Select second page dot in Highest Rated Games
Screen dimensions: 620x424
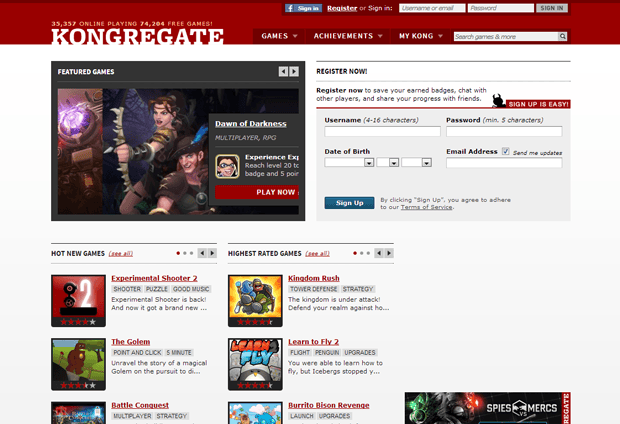coord(361,253)
